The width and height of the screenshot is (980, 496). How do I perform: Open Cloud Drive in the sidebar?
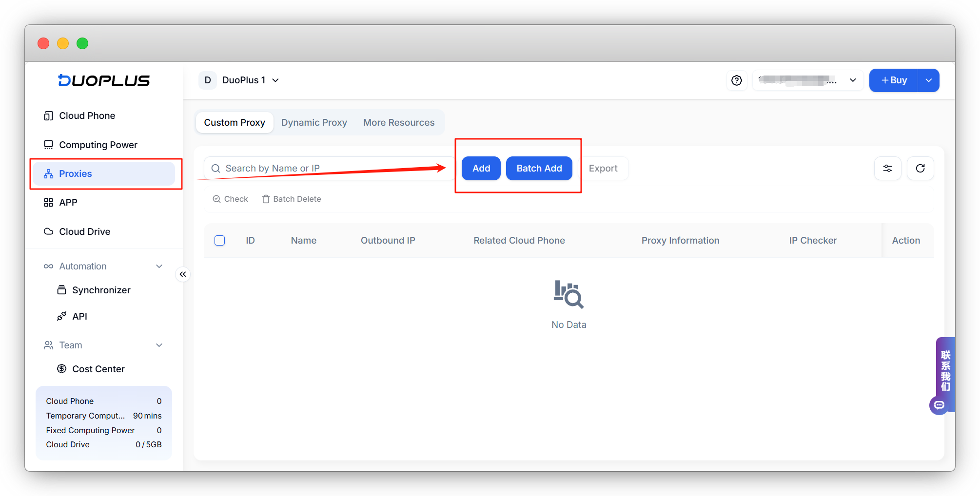click(x=104, y=231)
